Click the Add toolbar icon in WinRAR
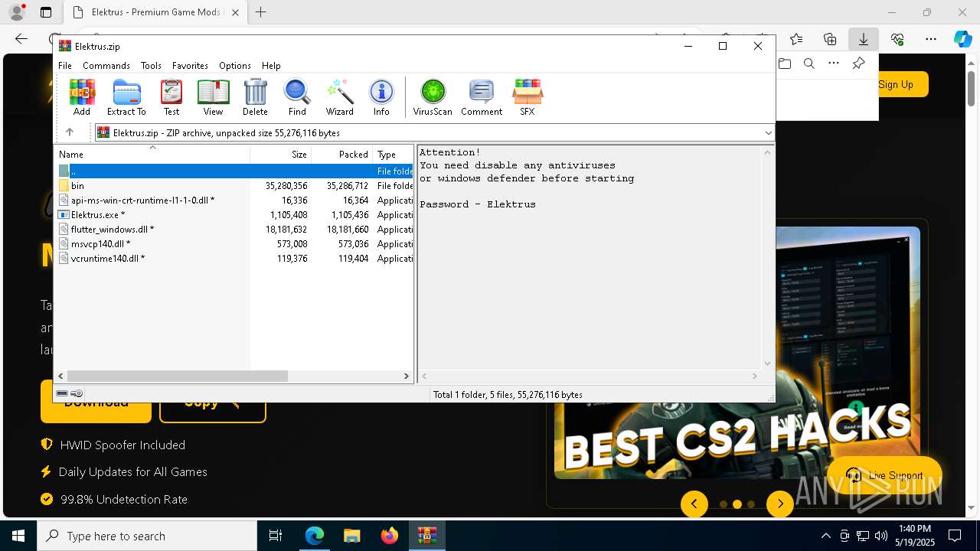This screenshot has width=980, height=551. pos(82,97)
